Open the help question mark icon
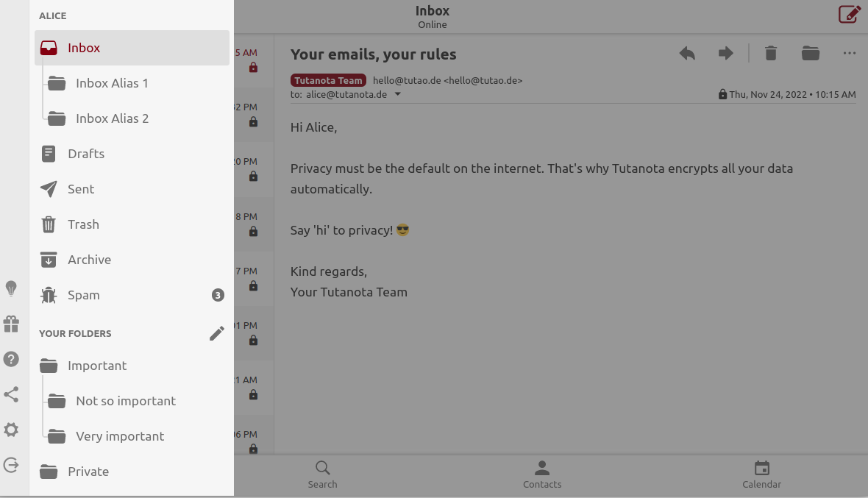Viewport: 868px width, 498px height. [11, 359]
